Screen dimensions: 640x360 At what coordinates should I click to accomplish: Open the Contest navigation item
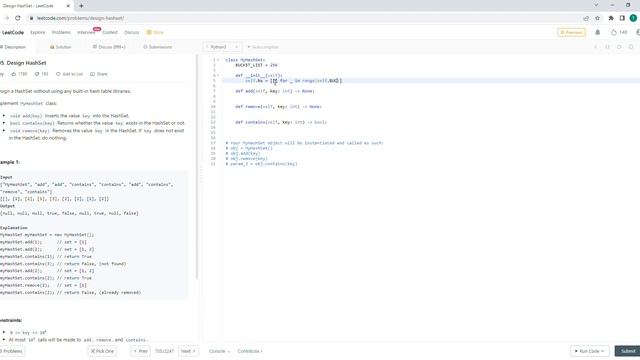[110, 32]
